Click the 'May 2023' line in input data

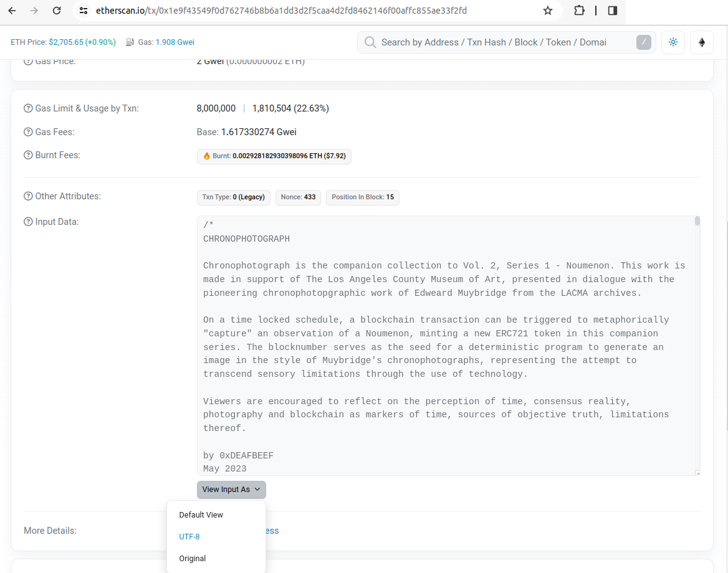coord(225,468)
